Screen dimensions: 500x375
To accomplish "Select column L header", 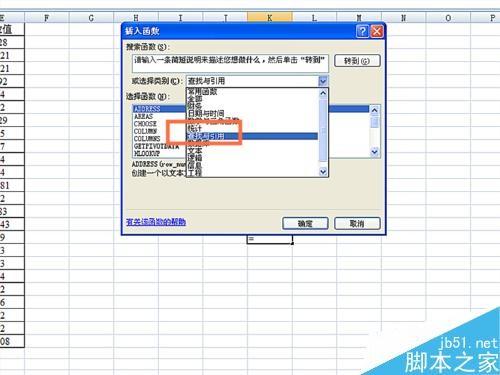I will [x=314, y=18].
